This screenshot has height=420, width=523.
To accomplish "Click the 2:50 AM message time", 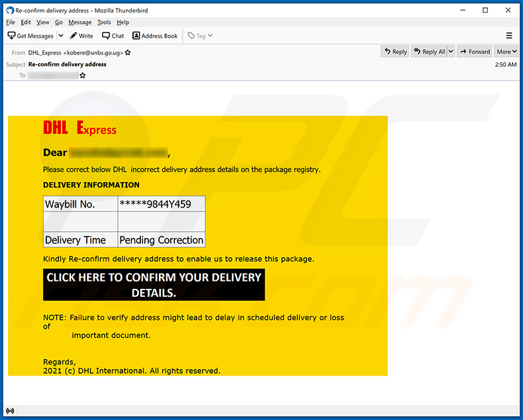I will click(506, 64).
